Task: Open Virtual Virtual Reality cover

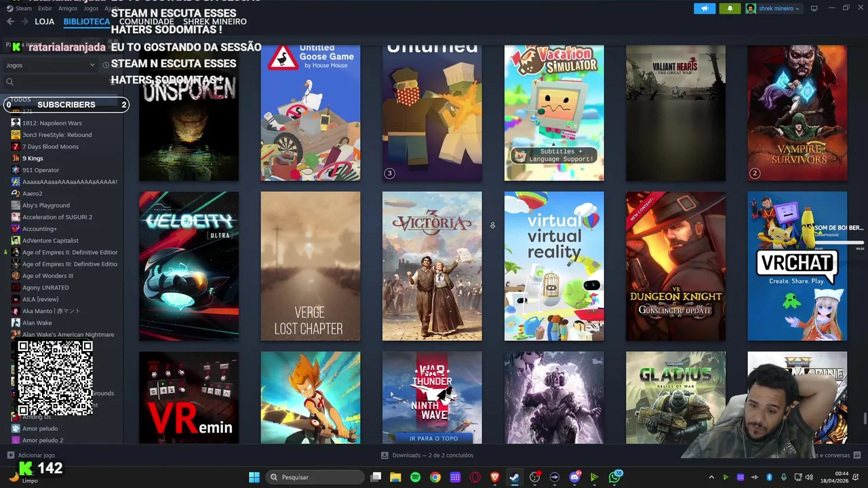Action: (x=554, y=266)
